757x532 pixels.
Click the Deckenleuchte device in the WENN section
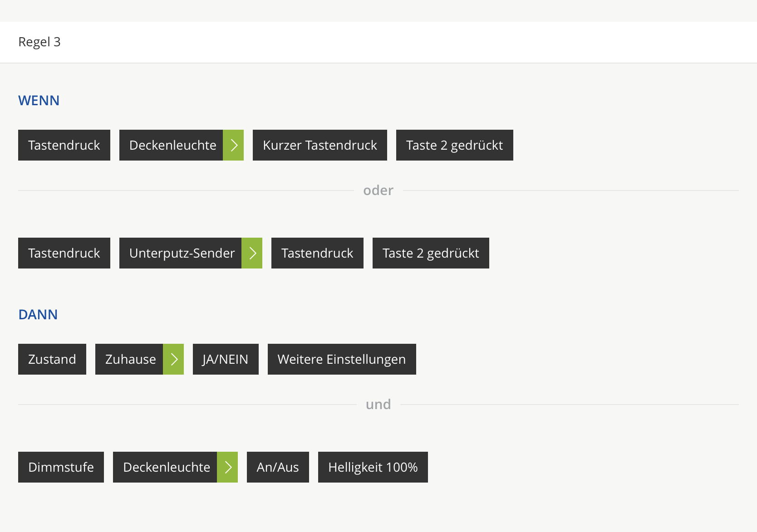pos(172,145)
